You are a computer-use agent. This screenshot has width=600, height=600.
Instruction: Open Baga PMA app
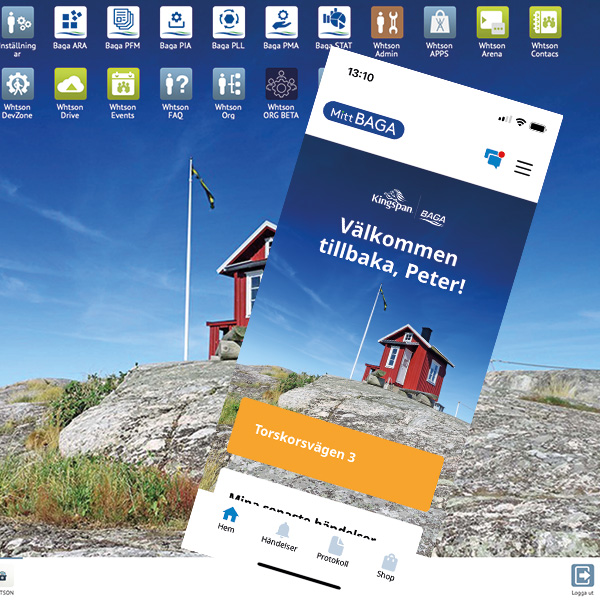tap(282, 23)
